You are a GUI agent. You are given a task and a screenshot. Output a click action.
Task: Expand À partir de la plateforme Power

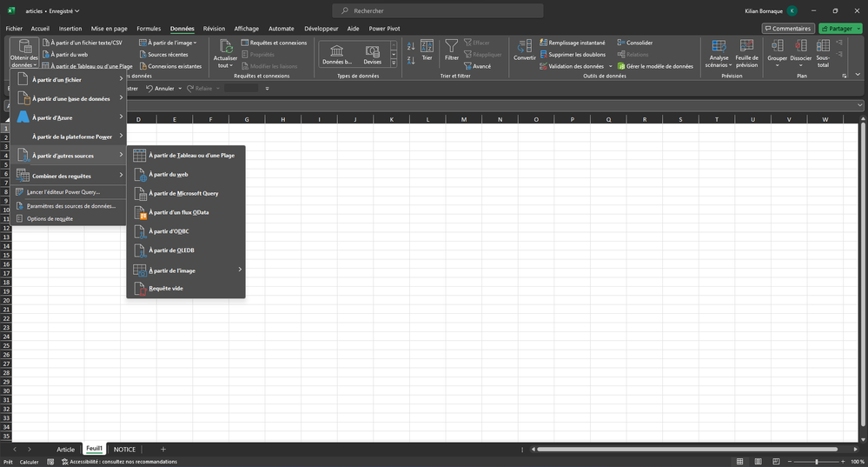[x=69, y=137]
